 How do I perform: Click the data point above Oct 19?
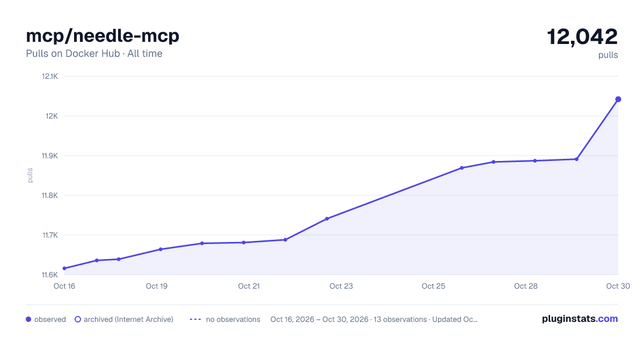pyautogui.click(x=160, y=249)
